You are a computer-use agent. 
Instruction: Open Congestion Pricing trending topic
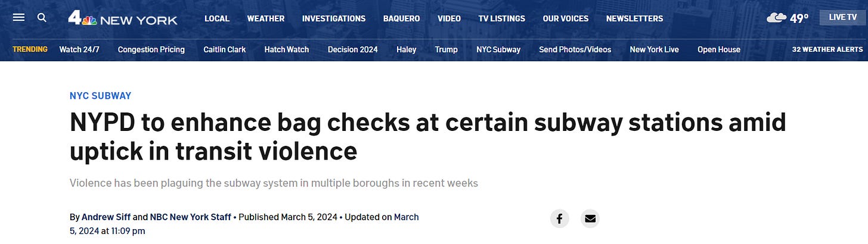pyautogui.click(x=151, y=49)
